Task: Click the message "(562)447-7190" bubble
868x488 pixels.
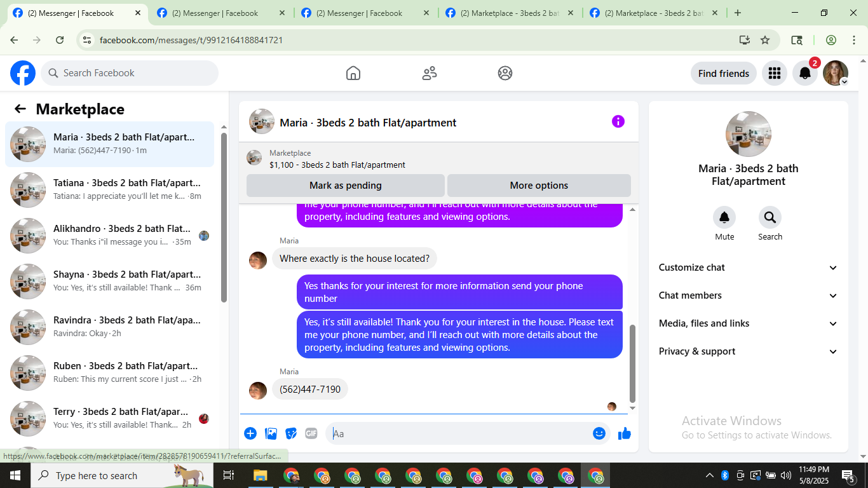Action: tap(310, 390)
